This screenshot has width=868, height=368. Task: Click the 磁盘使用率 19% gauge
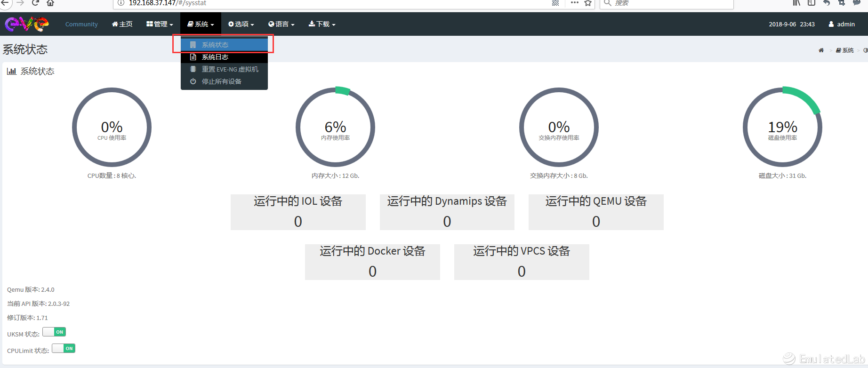point(782,127)
